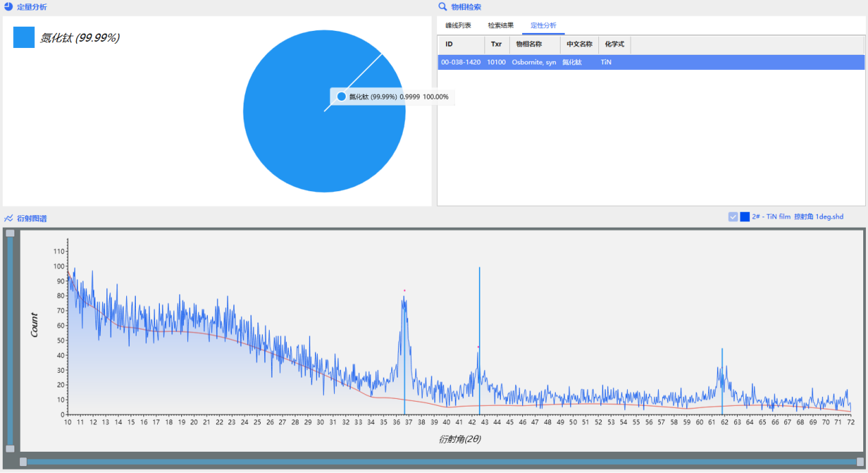Click the 氮化钛 blue legend square

24,38
